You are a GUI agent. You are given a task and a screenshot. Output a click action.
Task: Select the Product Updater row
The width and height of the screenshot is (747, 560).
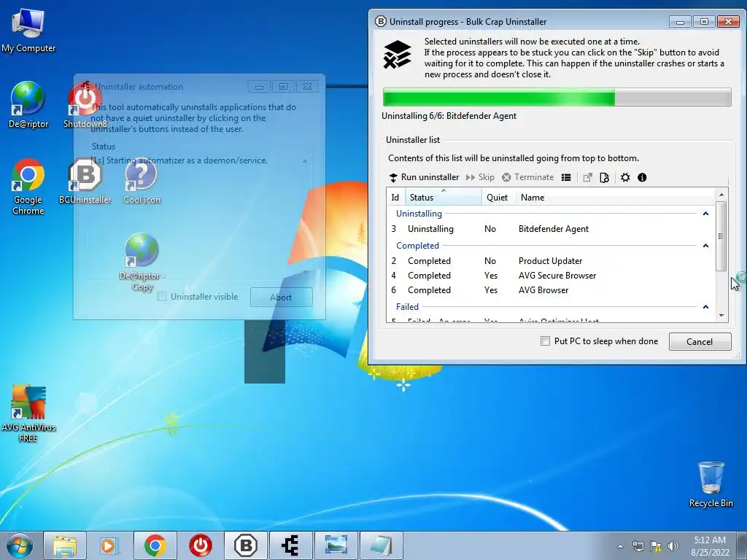click(551, 261)
